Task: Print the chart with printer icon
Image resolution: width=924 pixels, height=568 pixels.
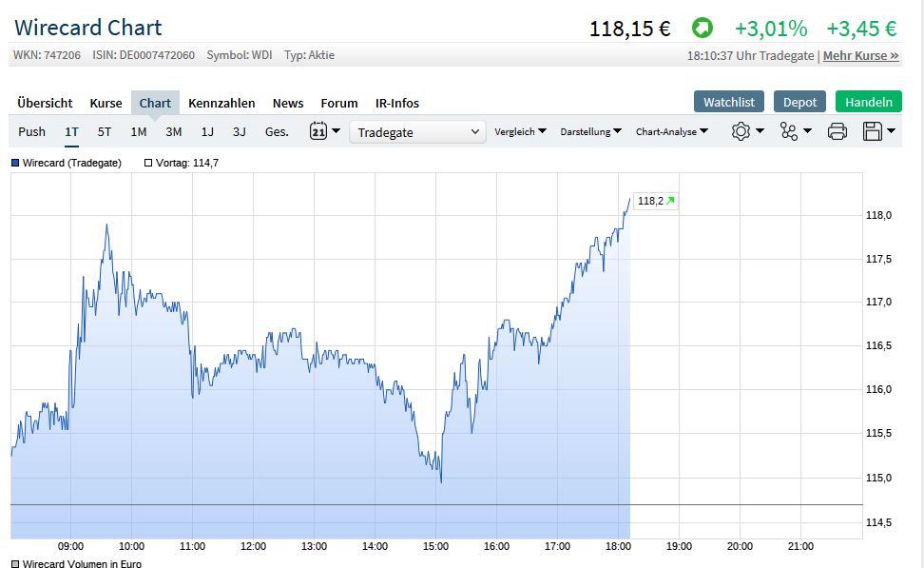Action: [837, 131]
